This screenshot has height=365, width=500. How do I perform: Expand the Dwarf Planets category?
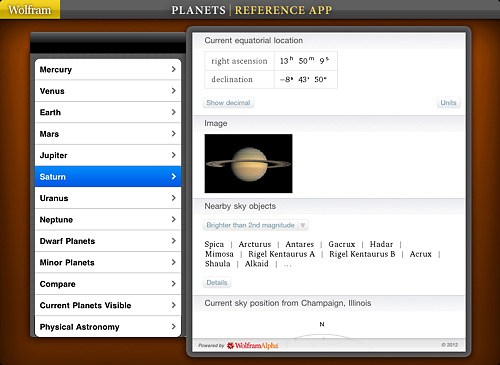point(108,241)
